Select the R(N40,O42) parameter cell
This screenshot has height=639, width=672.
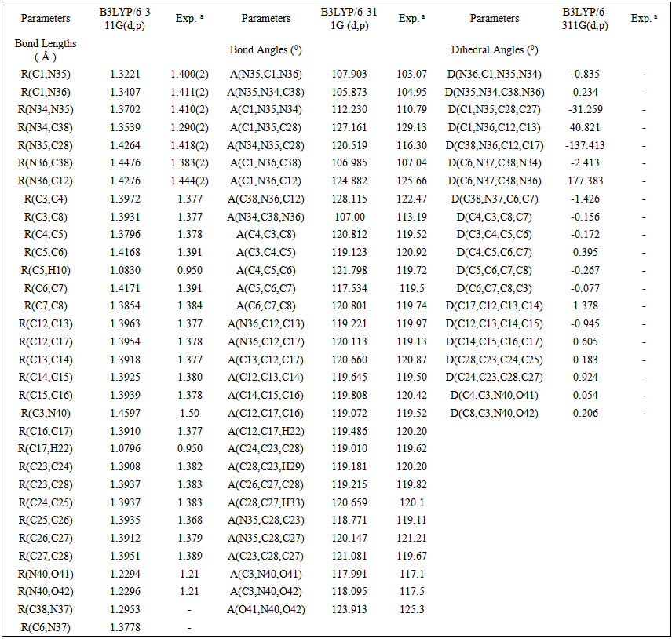click(x=46, y=591)
